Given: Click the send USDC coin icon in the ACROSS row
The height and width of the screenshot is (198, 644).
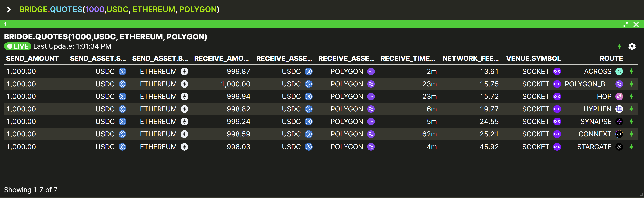Looking at the screenshot, I should [122, 71].
